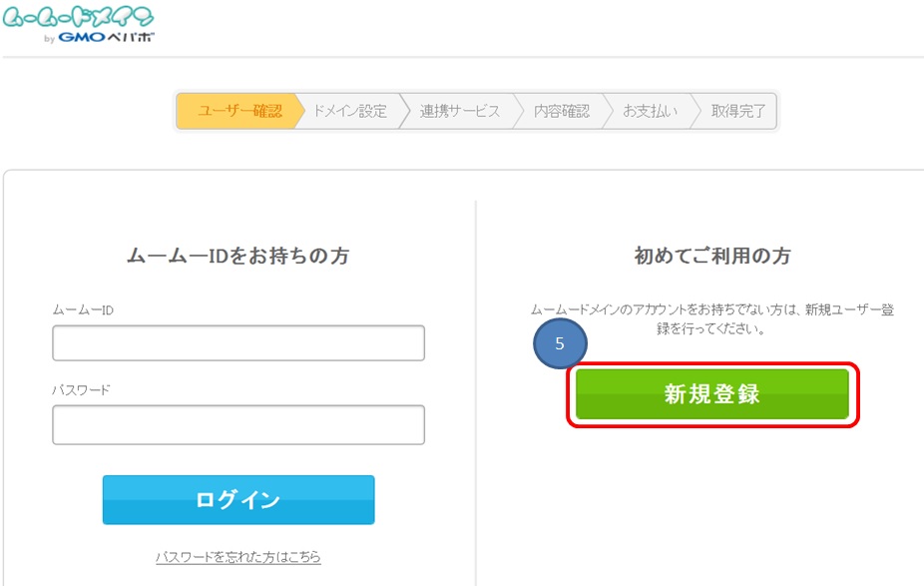The image size is (924, 586).
Task: Click the ムームーID field label
Action: click(83, 310)
